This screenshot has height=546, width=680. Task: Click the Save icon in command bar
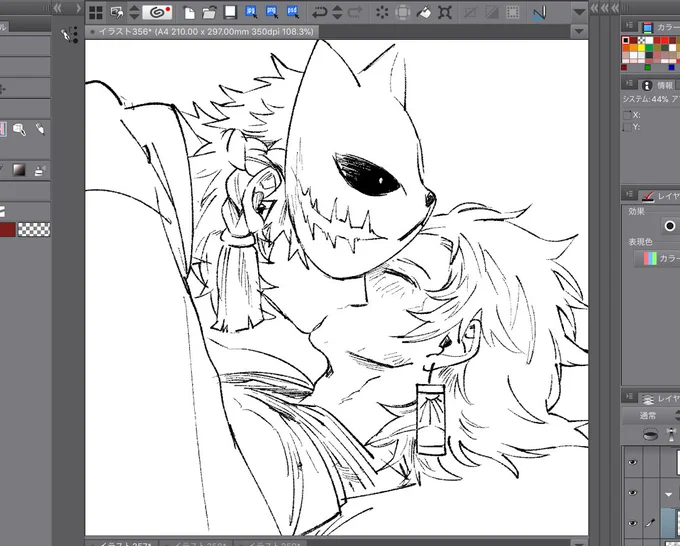click(230, 12)
